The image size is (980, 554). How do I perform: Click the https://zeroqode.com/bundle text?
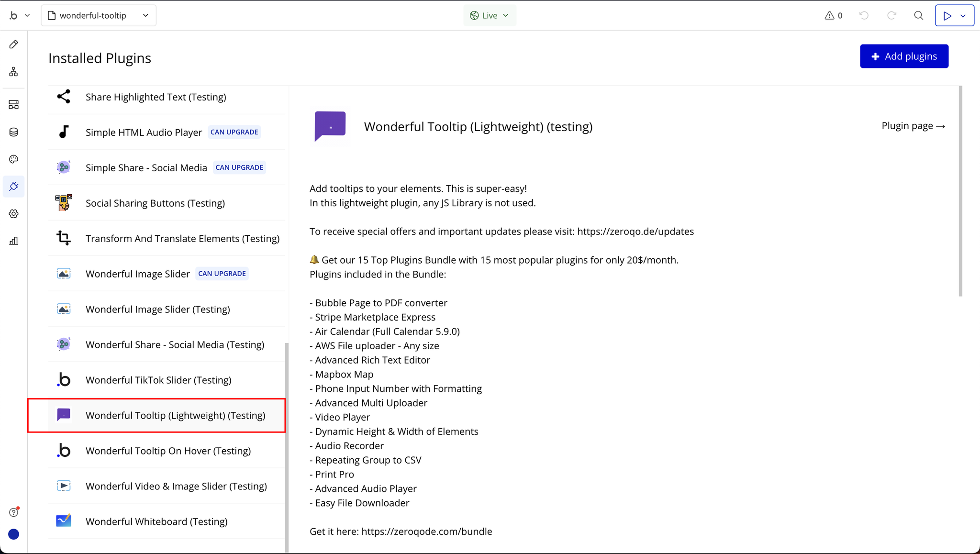click(x=427, y=532)
